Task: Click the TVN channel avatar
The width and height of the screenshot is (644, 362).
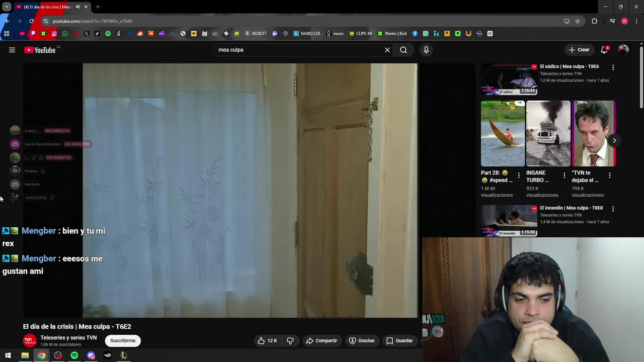Action: (x=30, y=340)
